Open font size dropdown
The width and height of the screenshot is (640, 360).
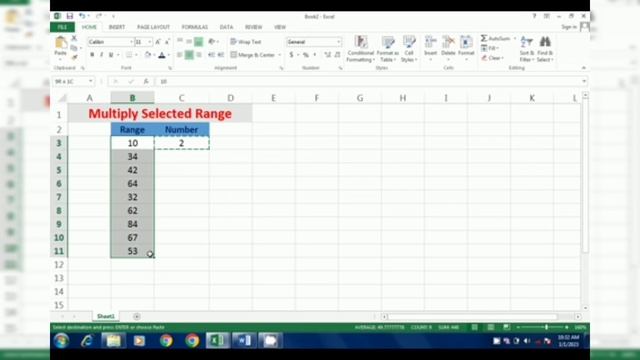tap(150, 42)
